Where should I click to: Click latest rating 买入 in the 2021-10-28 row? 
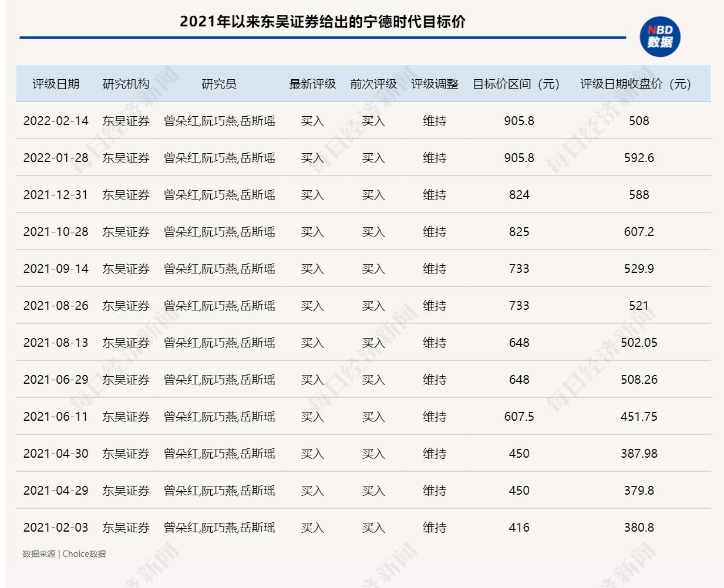coord(312,232)
